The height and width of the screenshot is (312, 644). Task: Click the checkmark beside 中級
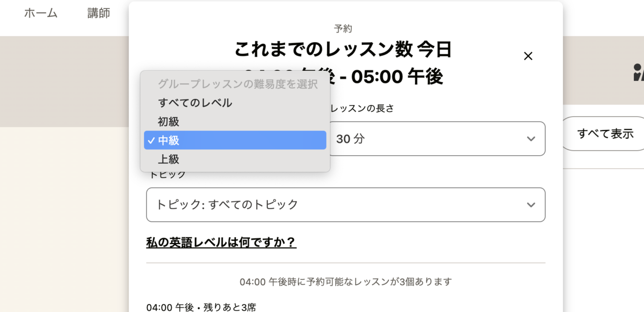151,140
